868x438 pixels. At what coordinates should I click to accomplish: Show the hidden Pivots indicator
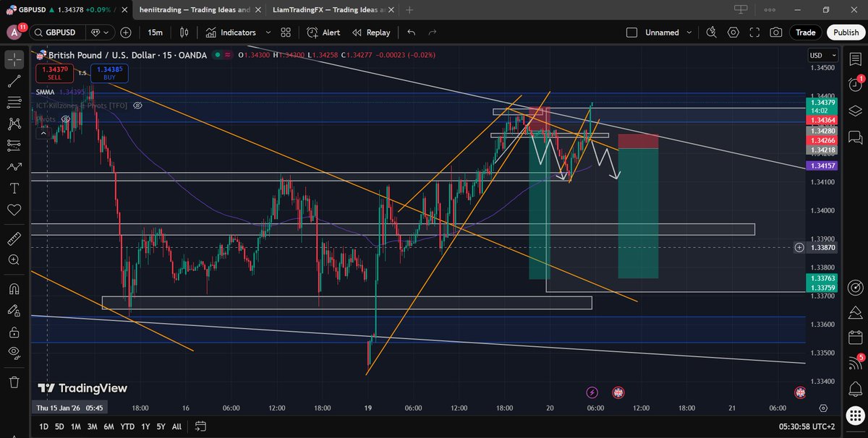pyautogui.click(x=67, y=119)
